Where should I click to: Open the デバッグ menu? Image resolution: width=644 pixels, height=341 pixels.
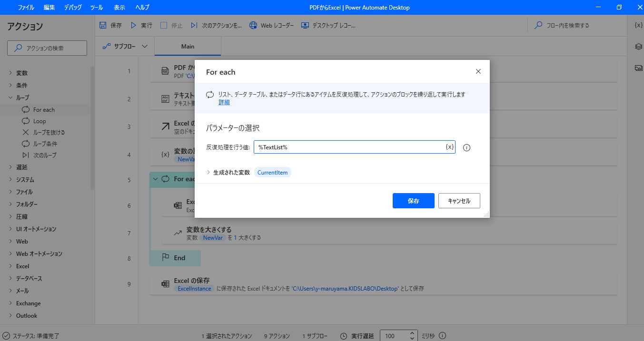pyautogui.click(x=72, y=7)
